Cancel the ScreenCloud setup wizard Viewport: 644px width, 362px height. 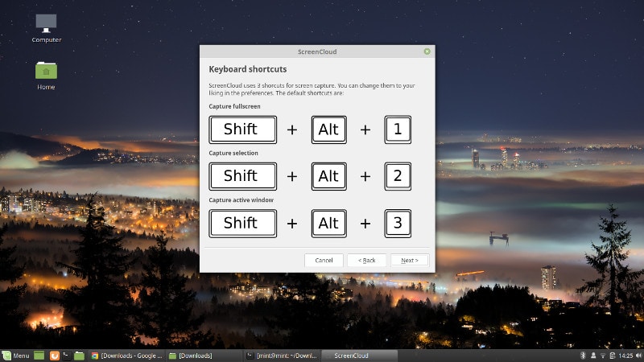(x=324, y=261)
